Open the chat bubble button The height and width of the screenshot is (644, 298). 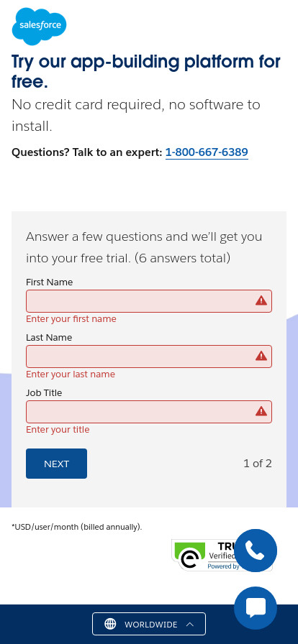pos(256,608)
